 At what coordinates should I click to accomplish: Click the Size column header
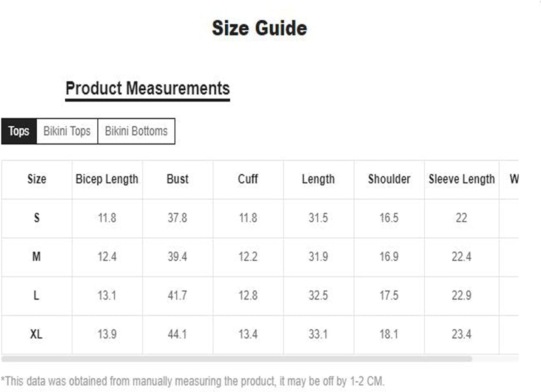pyautogui.click(x=37, y=179)
